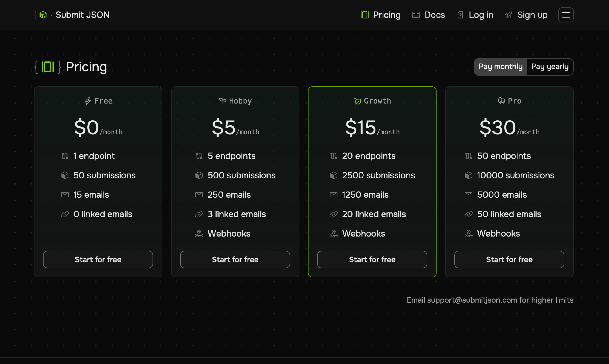This screenshot has height=364, width=609.
Task: Click the Hobby plan title
Action: pos(240,101)
